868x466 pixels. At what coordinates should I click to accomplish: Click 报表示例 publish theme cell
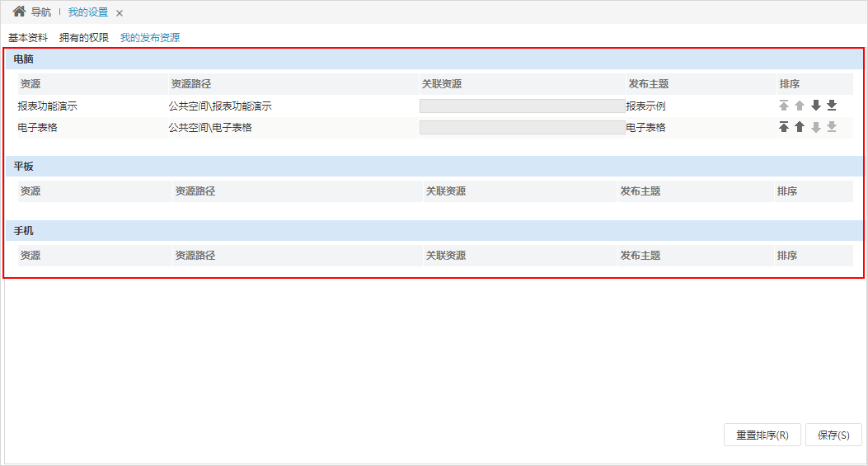pos(646,106)
